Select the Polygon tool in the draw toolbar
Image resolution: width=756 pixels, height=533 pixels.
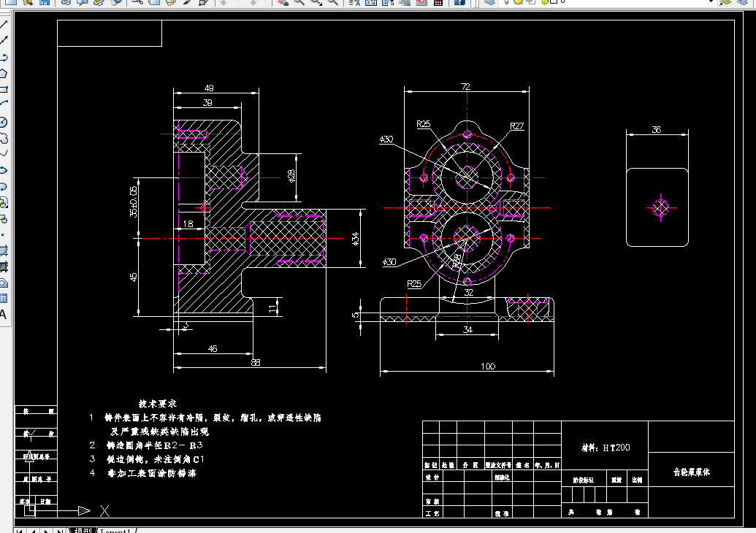tap(4, 74)
